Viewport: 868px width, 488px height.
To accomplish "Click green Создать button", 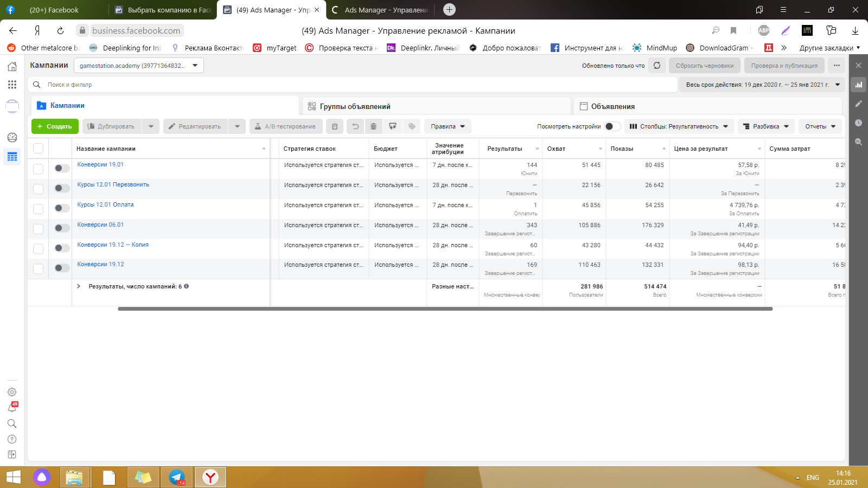I will tap(55, 126).
